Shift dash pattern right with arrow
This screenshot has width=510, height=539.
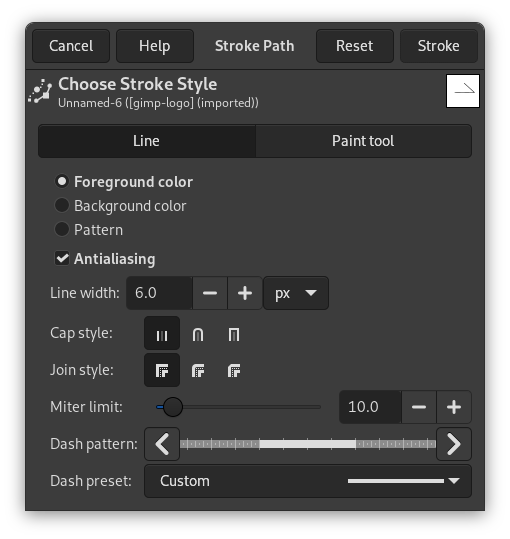point(454,444)
